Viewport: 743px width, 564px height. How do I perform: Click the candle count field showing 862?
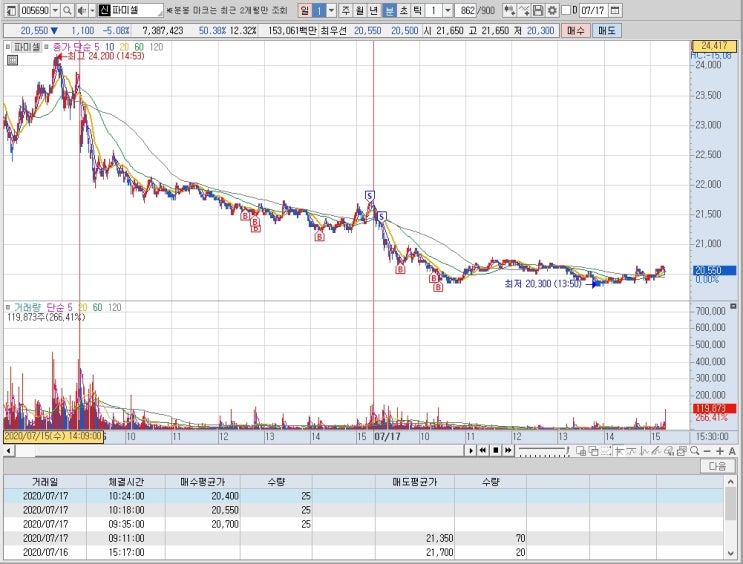[467, 10]
